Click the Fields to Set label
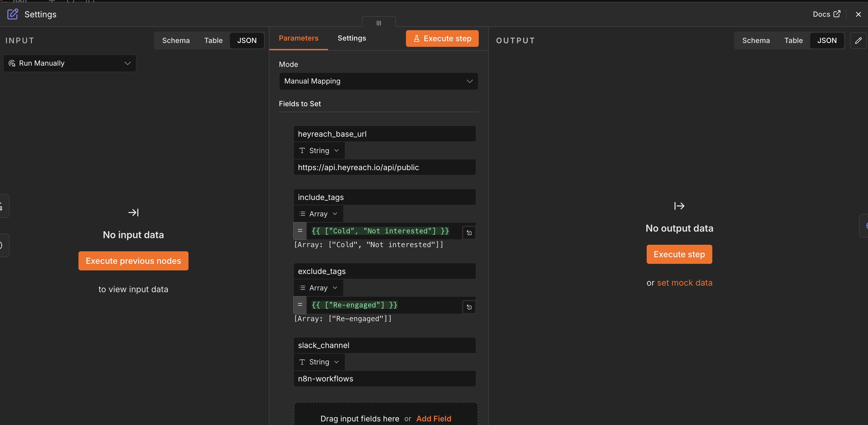This screenshot has height=425, width=868. pyautogui.click(x=299, y=104)
